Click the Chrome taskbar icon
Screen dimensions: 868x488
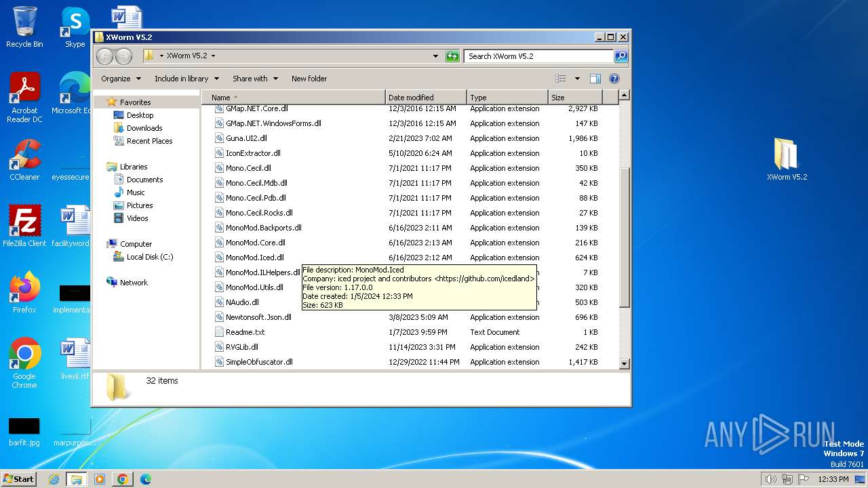(123, 479)
